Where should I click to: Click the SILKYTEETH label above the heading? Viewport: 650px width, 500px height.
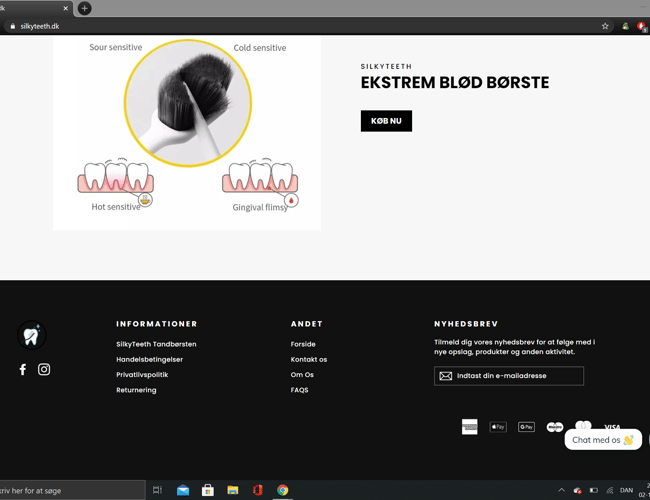[386, 66]
